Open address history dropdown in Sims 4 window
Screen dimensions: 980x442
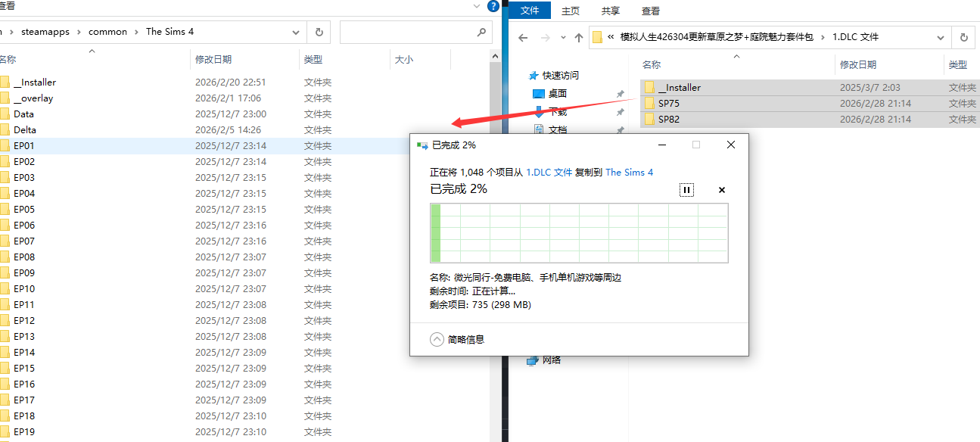(296, 33)
